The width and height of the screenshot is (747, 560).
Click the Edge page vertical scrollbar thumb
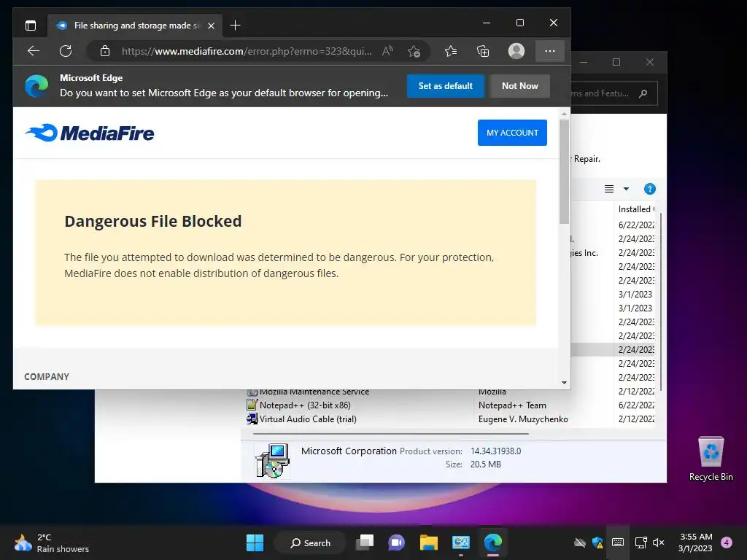coord(564,171)
